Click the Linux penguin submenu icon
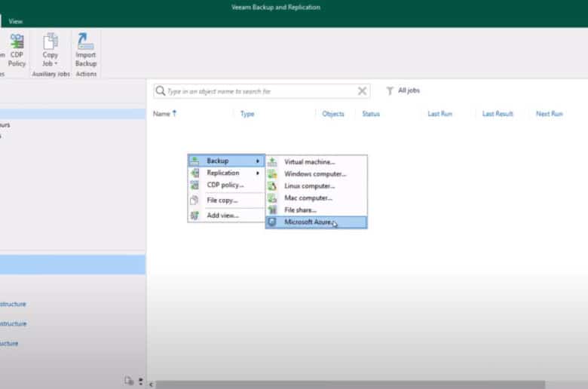 [272, 186]
